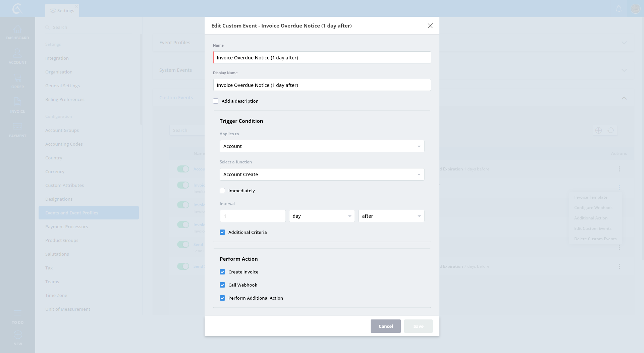This screenshot has width=644, height=353.
Task: Click the Display Name input field
Action: (x=322, y=85)
